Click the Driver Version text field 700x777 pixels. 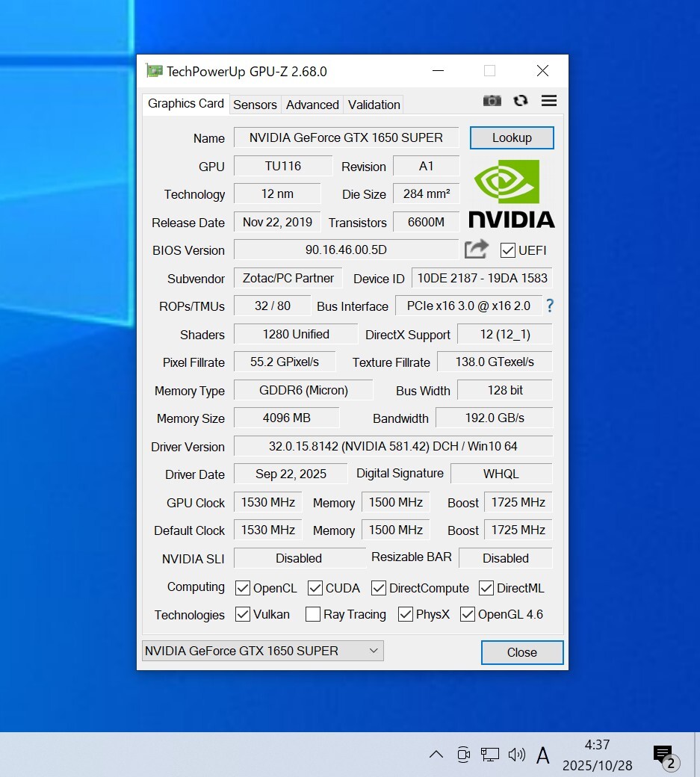coord(393,446)
